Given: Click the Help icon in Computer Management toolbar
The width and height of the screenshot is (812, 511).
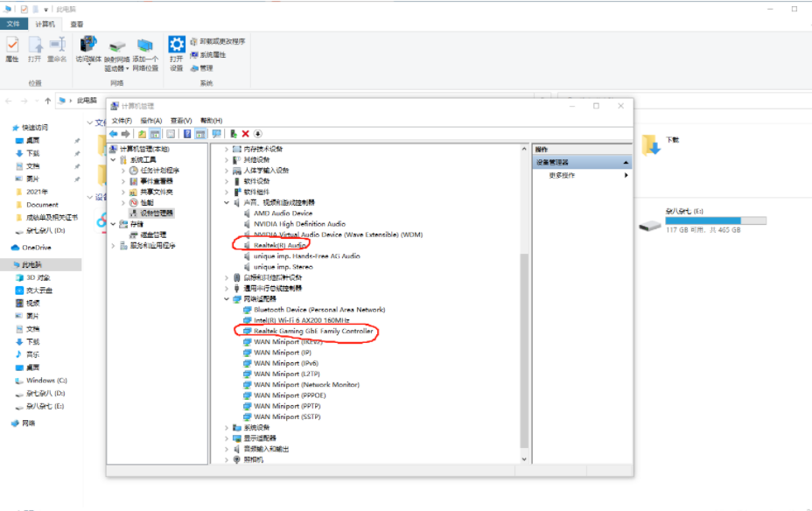Looking at the screenshot, I should click(x=185, y=133).
